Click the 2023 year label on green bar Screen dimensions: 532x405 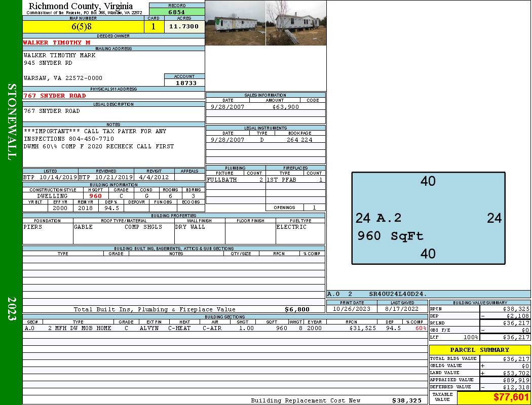point(12,309)
